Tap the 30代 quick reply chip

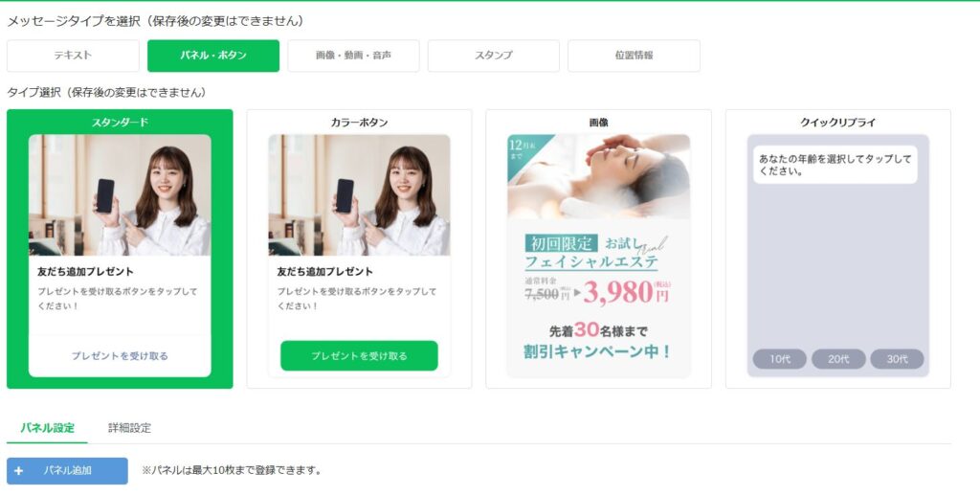(x=897, y=359)
